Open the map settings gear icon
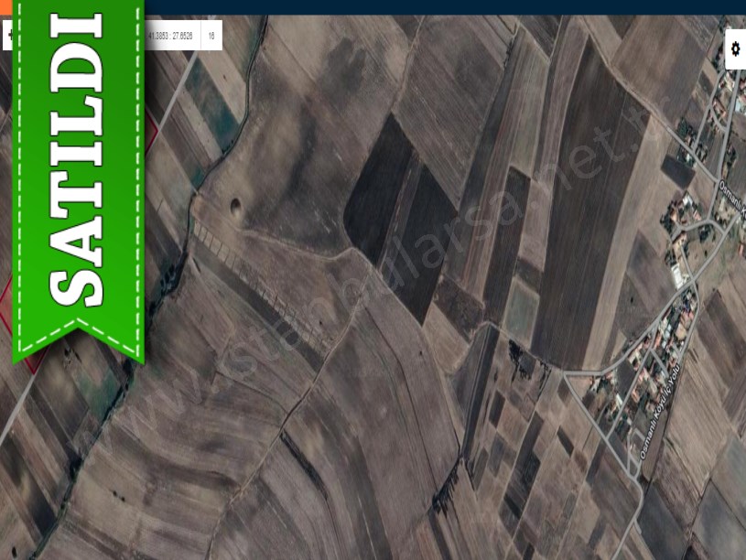746x560 pixels. 736,49
